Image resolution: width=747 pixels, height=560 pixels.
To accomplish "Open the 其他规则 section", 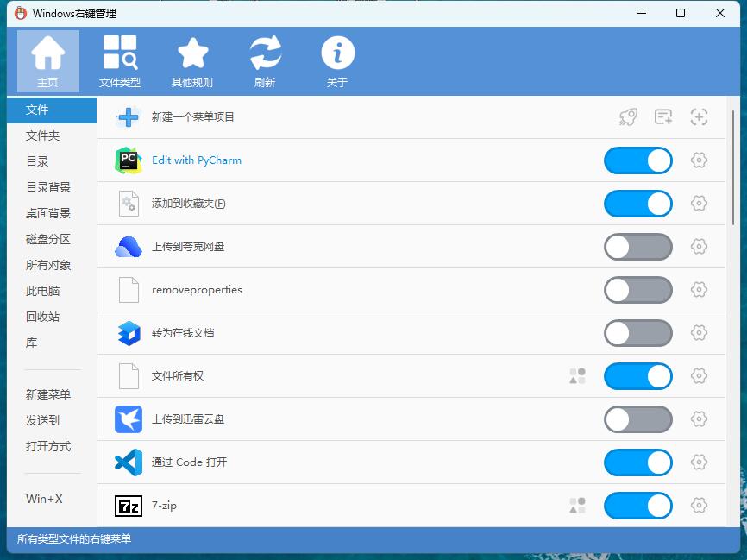I will 192,60.
